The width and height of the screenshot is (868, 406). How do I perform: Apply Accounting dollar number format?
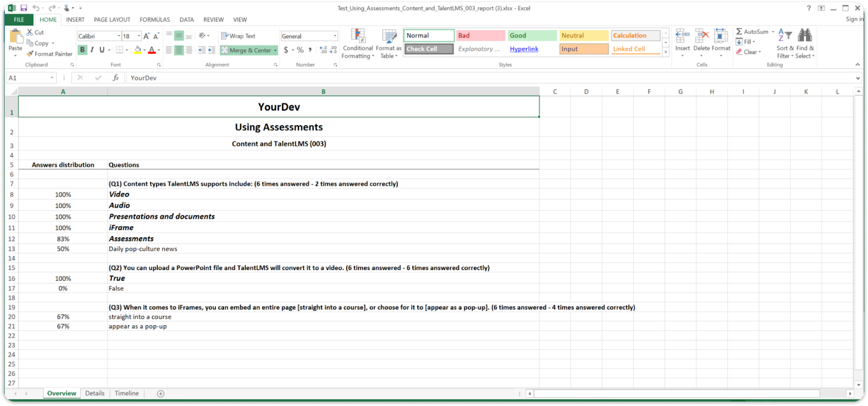[x=286, y=50]
